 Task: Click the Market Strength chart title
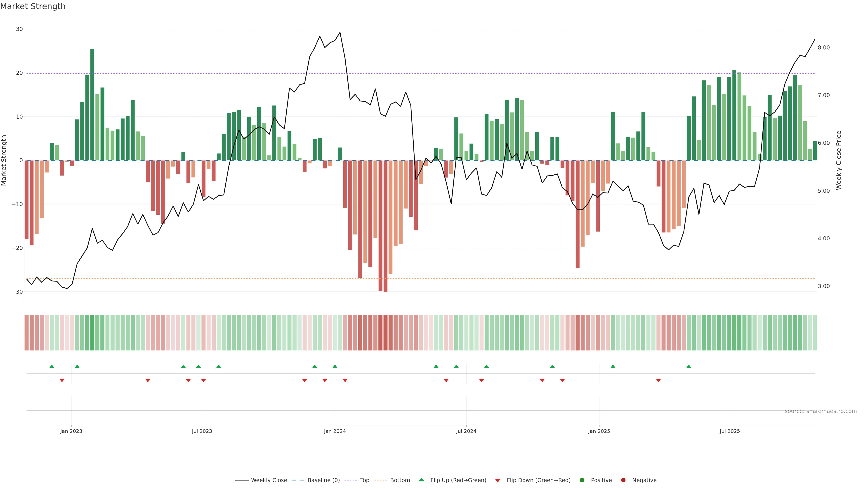tap(33, 6)
